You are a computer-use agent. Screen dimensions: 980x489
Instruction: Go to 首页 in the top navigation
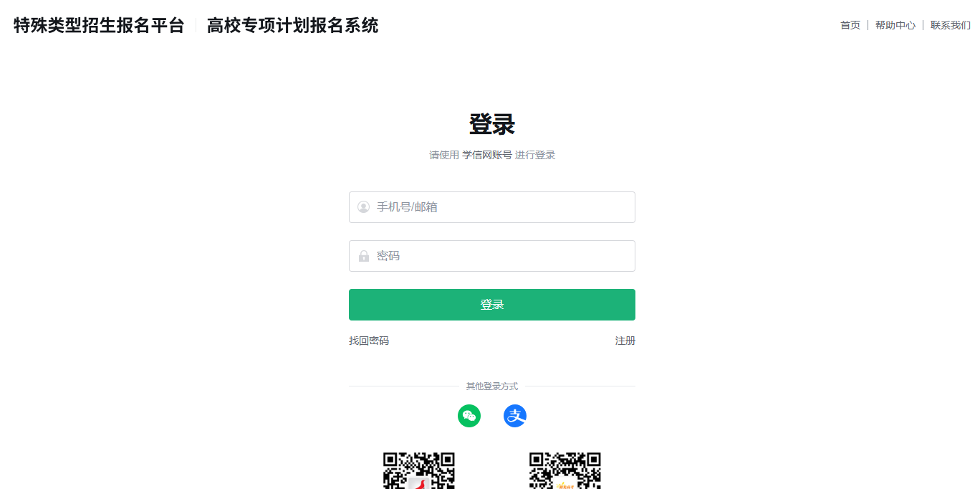850,25
